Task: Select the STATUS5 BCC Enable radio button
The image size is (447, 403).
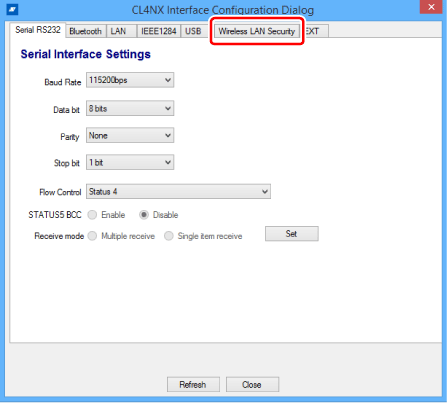Action: pyautogui.click(x=92, y=215)
